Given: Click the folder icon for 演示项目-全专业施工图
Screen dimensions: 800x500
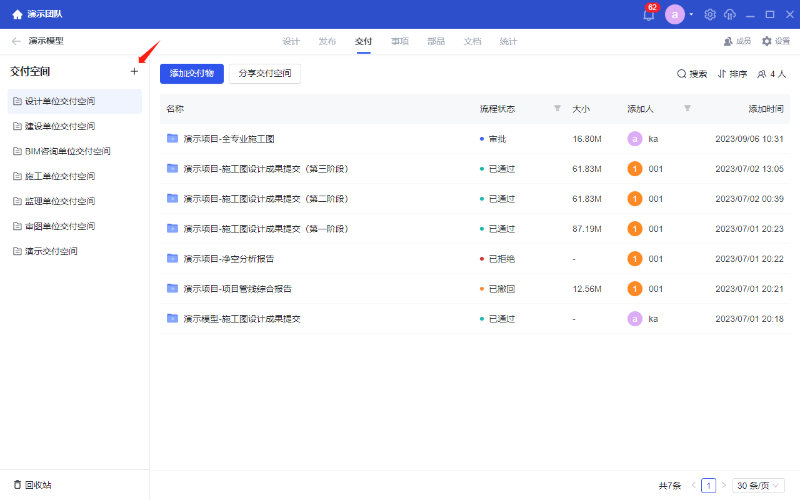Looking at the screenshot, I should click(x=172, y=138).
